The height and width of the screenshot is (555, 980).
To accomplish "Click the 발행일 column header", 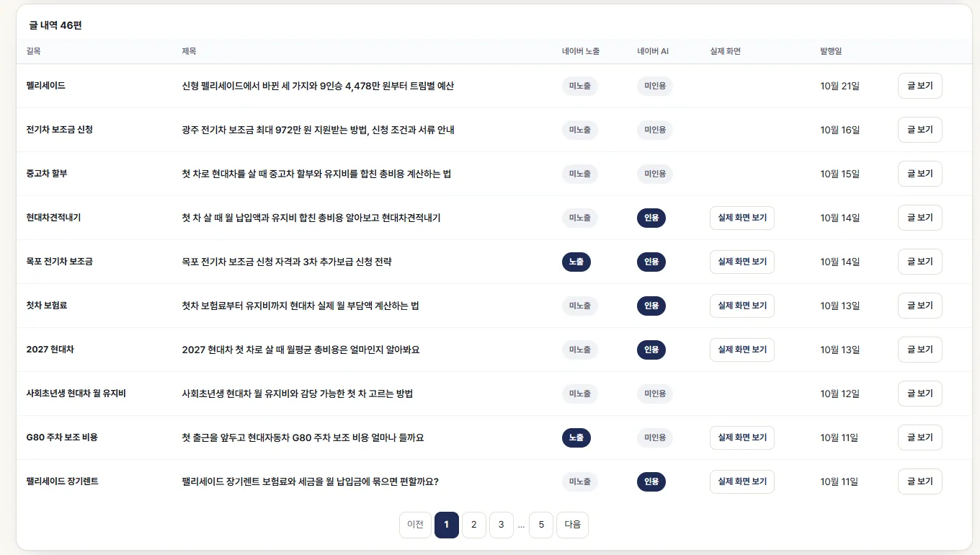I will click(831, 51).
